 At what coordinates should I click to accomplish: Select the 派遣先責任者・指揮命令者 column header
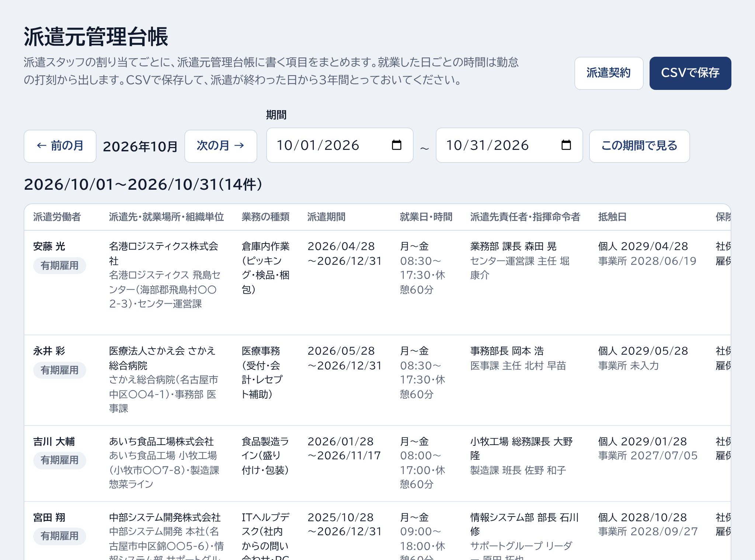(x=525, y=217)
